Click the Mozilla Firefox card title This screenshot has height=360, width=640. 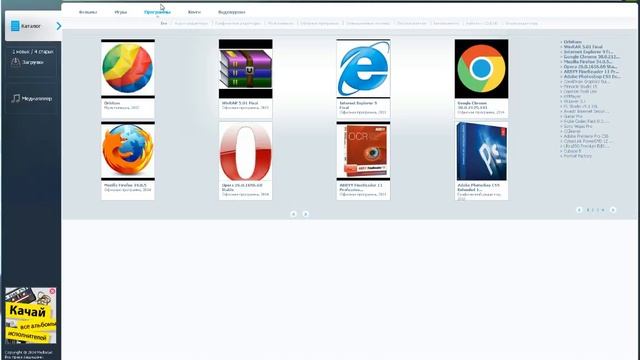[125, 185]
